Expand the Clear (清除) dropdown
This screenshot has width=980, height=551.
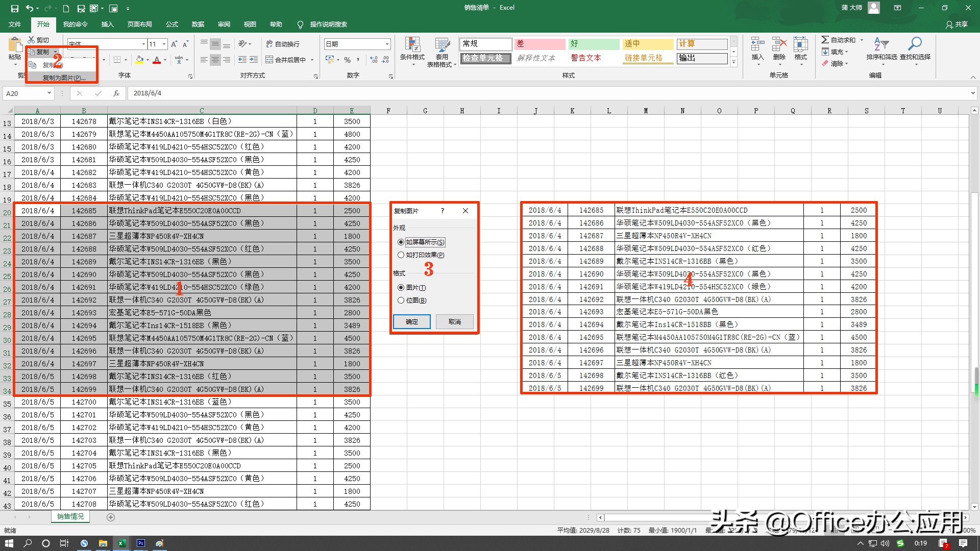coord(847,64)
